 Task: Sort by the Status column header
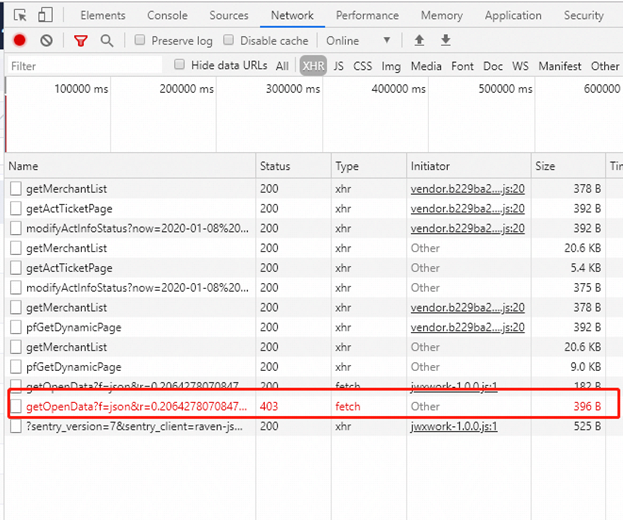(294, 166)
